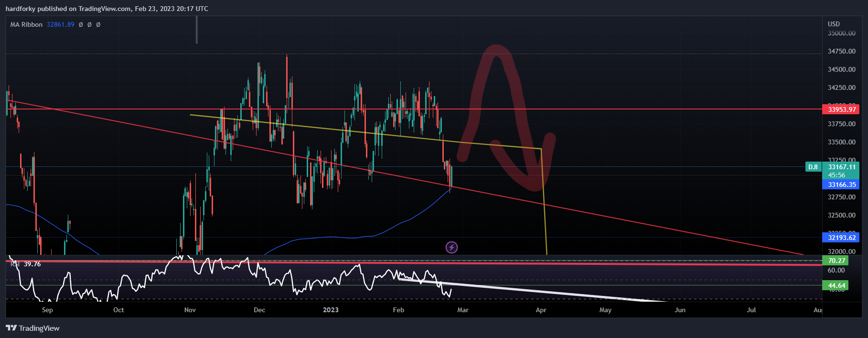Click the 60.00 RSI axis label

point(836,270)
